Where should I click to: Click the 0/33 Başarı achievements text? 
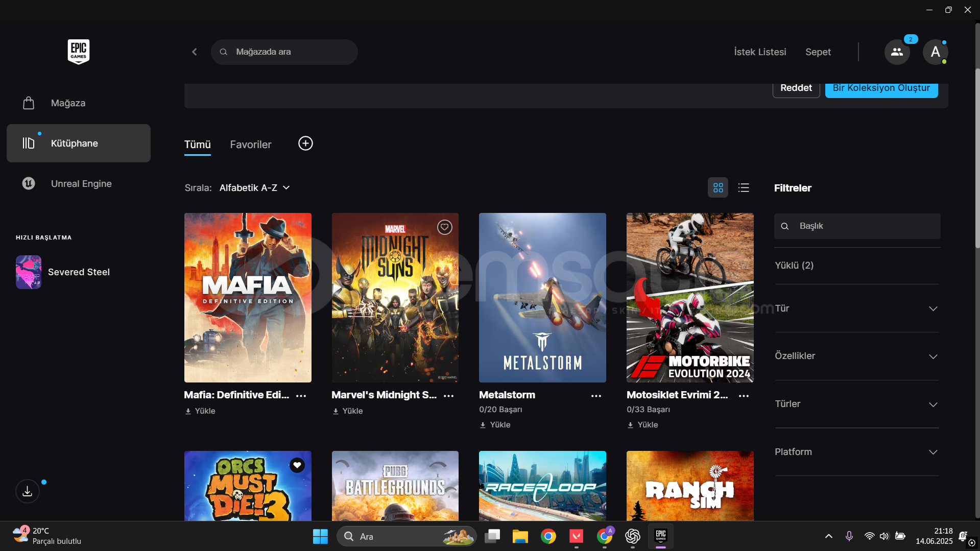click(648, 410)
